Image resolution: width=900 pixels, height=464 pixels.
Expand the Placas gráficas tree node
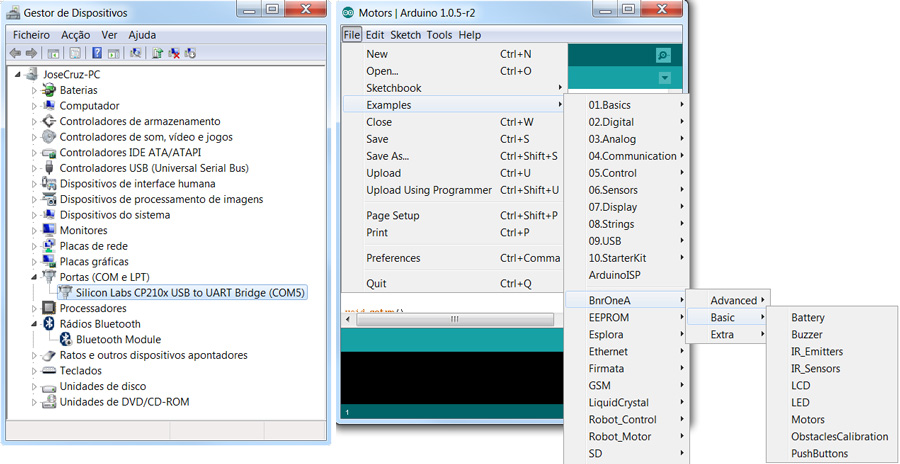pyautogui.click(x=34, y=262)
